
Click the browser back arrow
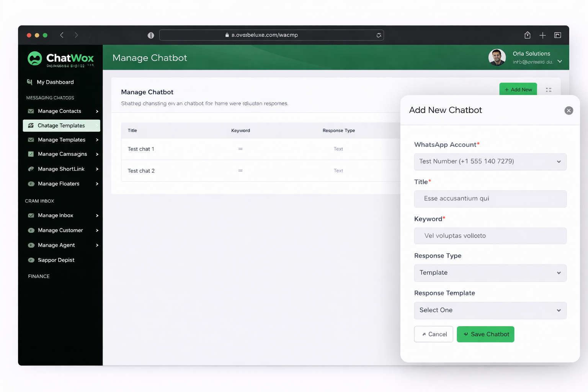(x=62, y=35)
